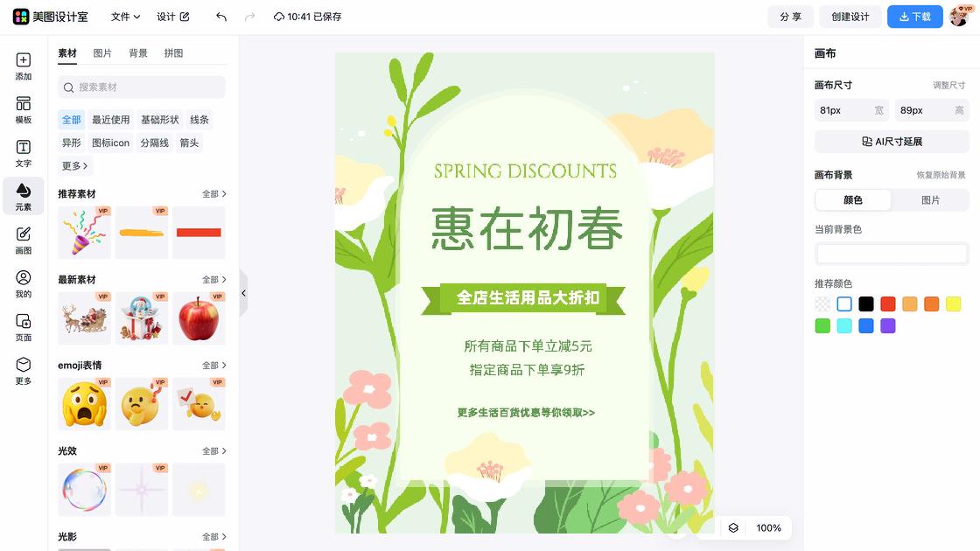Image resolution: width=980 pixels, height=551 pixels.
Task: Expand the 更多 category filters
Action: pos(74,165)
